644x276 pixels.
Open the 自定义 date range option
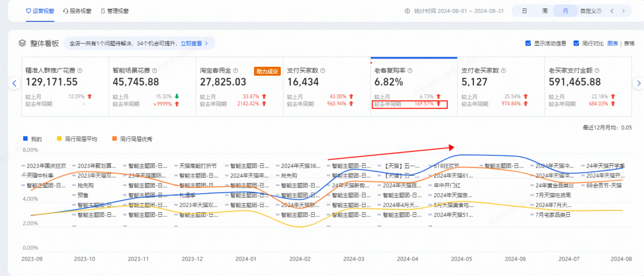(x=590, y=11)
